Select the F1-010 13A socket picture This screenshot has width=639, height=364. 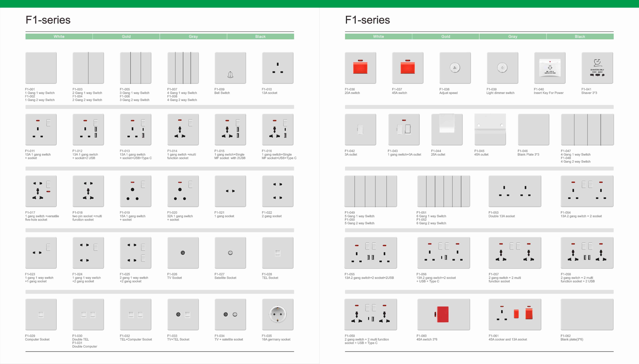pyautogui.click(x=278, y=68)
